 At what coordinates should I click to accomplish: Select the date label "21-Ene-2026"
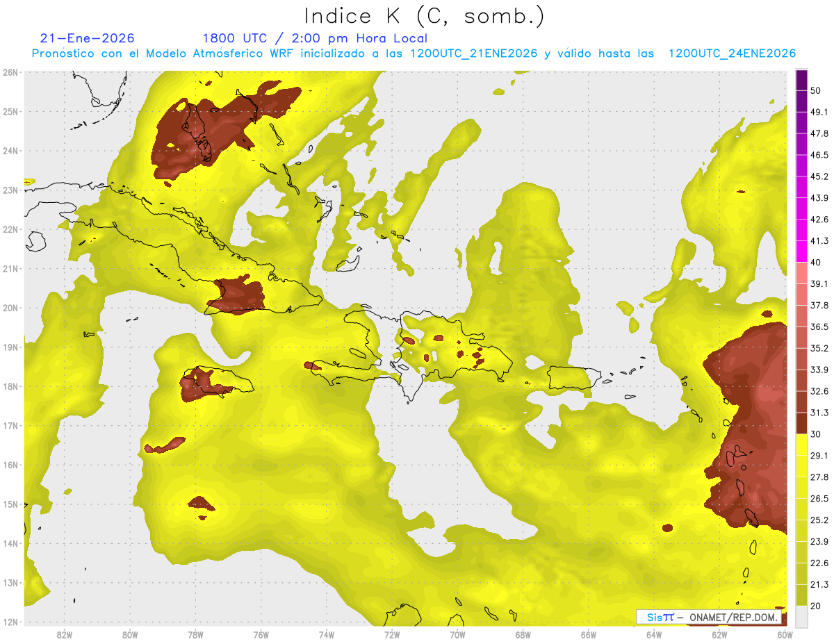[88, 38]
